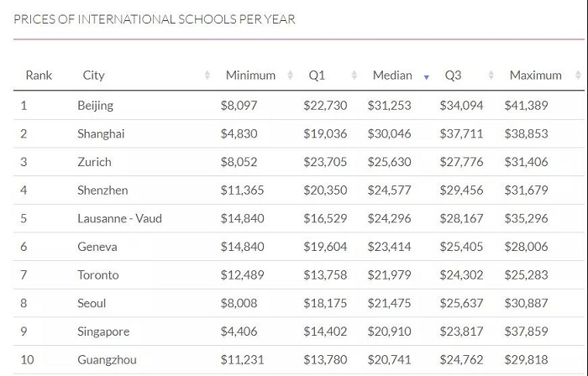
Task: Sort table by City column arrows
Action: 207,76
